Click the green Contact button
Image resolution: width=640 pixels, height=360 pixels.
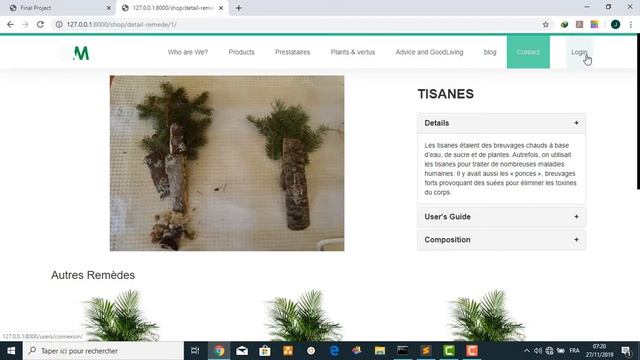pos(528,52)
